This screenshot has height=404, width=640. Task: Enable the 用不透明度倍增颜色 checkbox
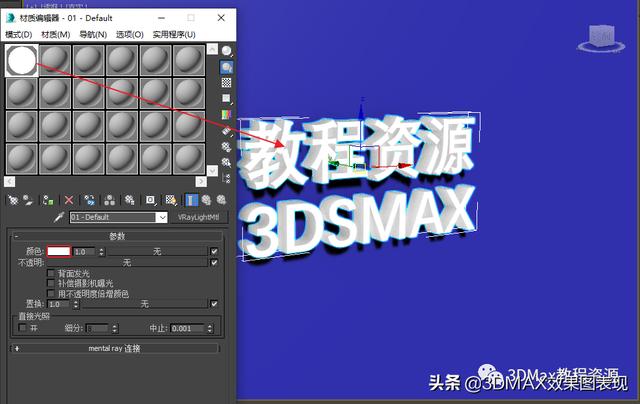coord(51,293)
